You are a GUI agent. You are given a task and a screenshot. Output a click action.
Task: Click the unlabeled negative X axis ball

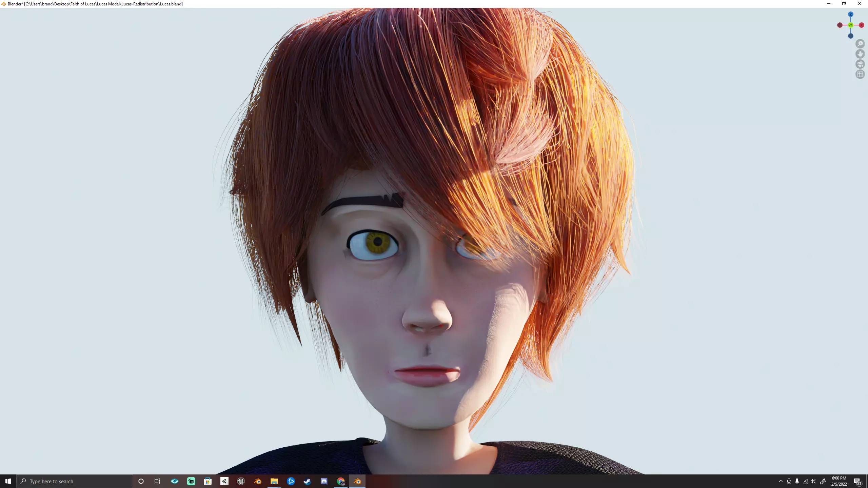(x=840, y=25)
